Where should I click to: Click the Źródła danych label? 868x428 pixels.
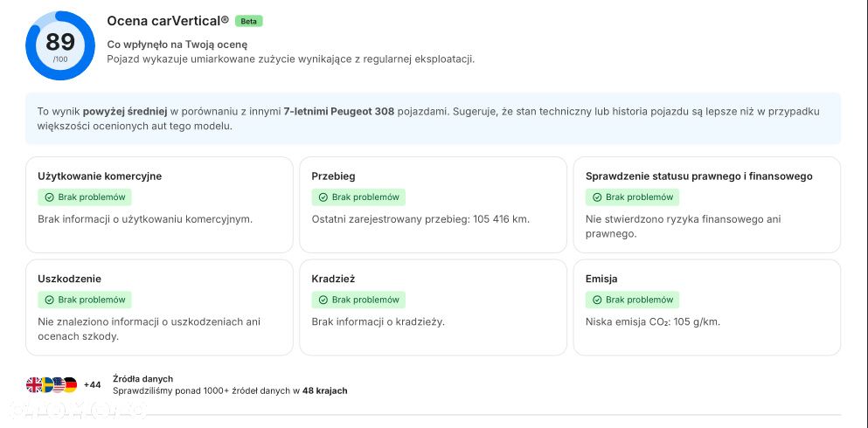142,378
